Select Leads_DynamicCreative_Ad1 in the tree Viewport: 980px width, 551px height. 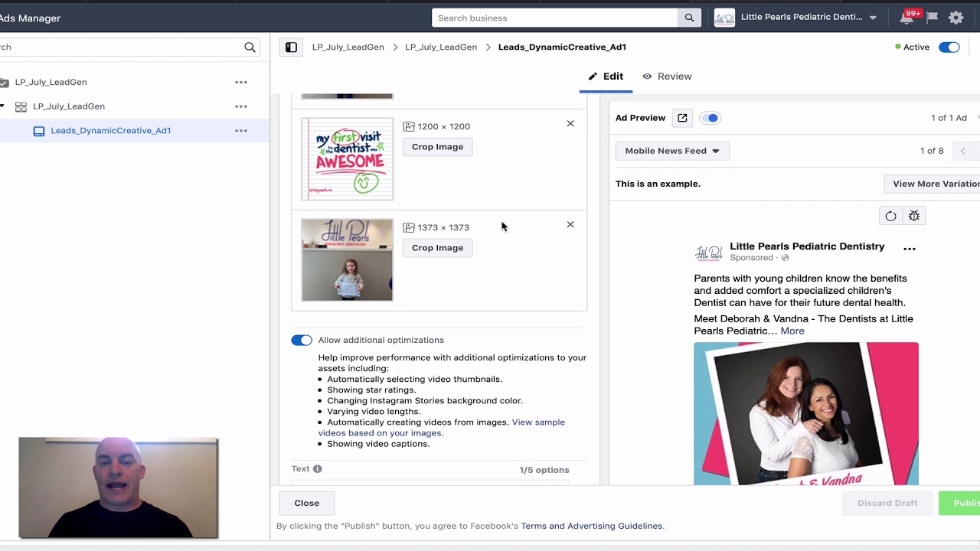(111, 131)
